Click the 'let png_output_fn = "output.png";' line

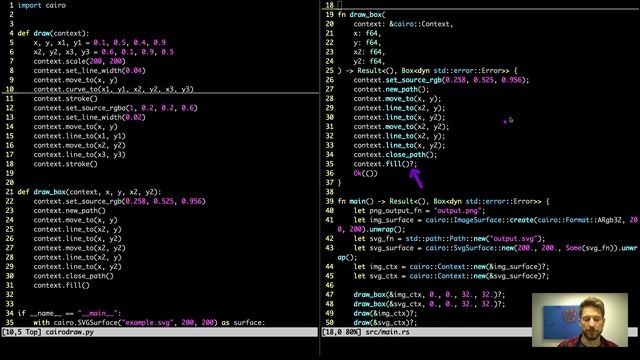(x=419, y=211)
